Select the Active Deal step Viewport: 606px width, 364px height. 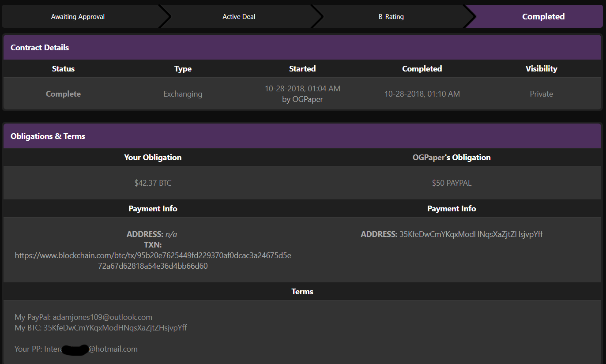pos(239,17)
